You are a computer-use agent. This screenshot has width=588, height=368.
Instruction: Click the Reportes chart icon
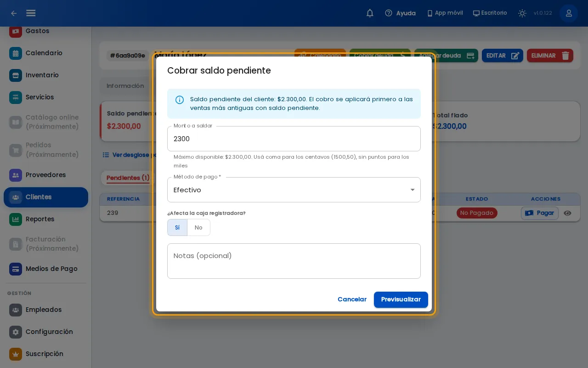pos(16,219)
